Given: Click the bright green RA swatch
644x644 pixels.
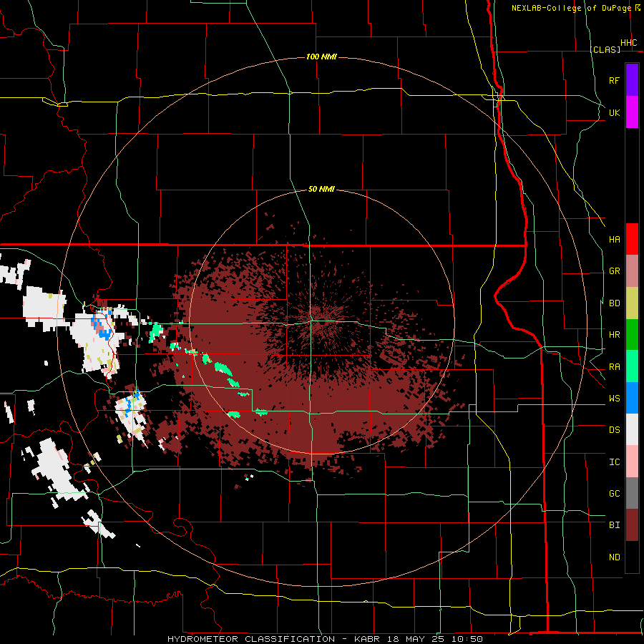Looking at the screenshot, I should click(632, 366).
